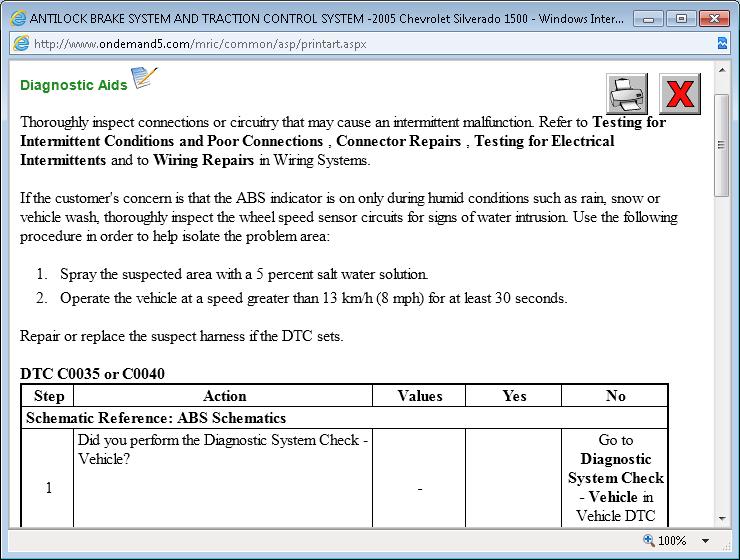Screen dimensions: 740x560
Task: Click the compatibility view icon in address bar
Action: (722, 43)
